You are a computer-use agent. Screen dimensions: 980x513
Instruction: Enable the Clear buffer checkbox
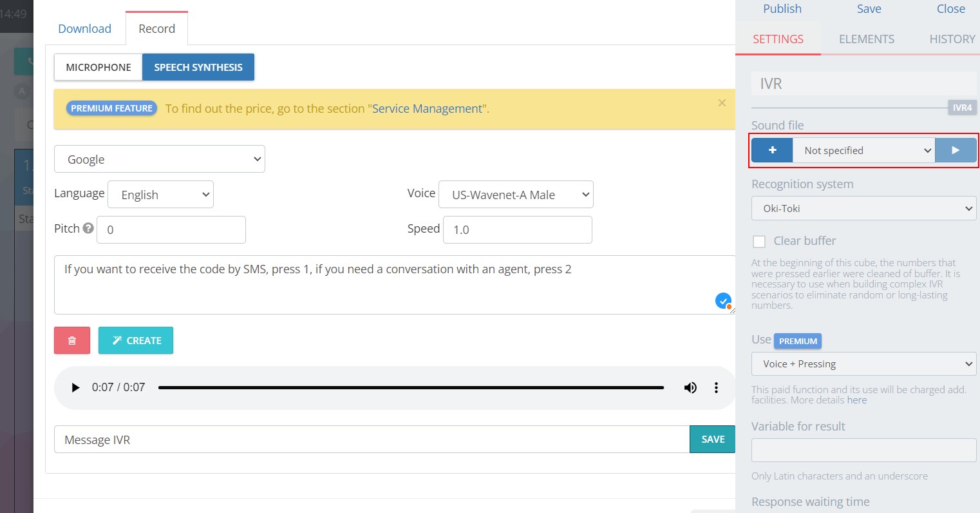click(x=759, y=240)
